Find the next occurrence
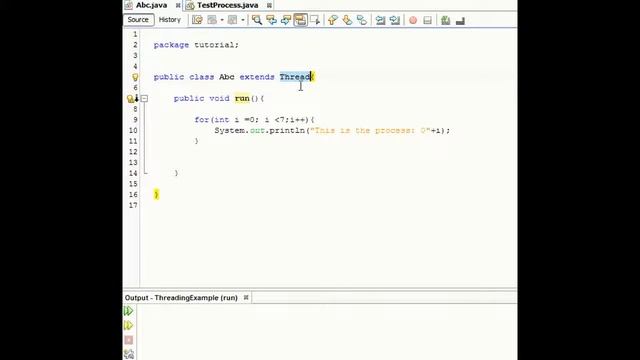 (286, 20)
